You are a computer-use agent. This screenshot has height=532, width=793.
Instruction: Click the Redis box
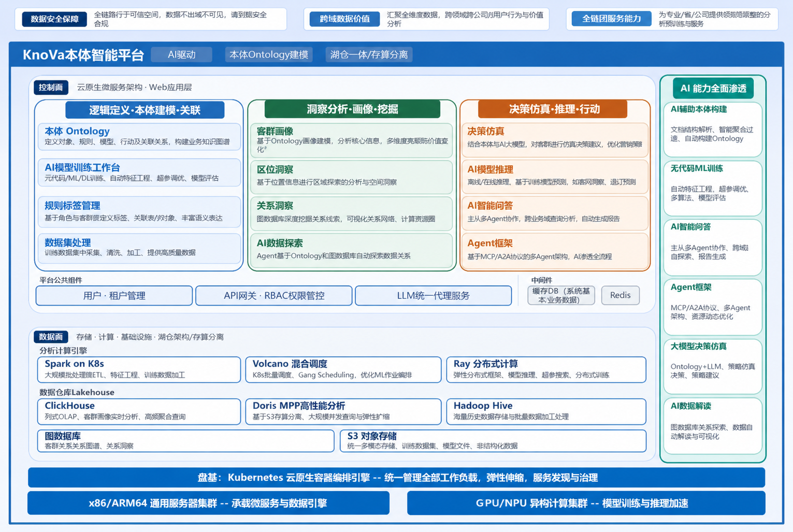[621, 295]
